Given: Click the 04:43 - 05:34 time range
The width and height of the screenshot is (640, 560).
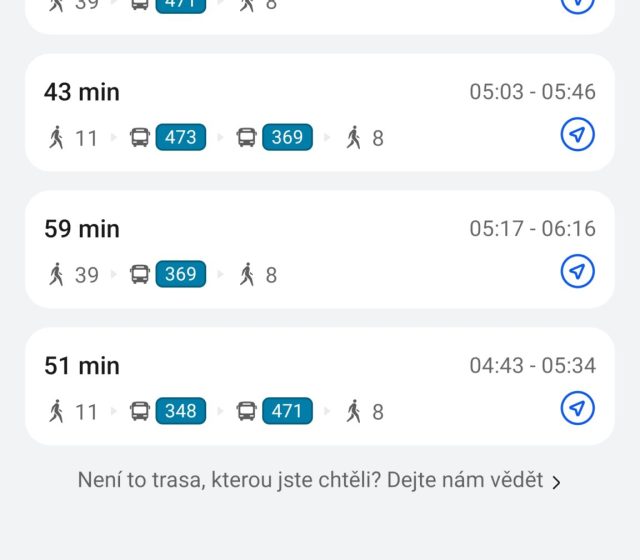Looking at the screenshot, I should [x=532, y=366].
